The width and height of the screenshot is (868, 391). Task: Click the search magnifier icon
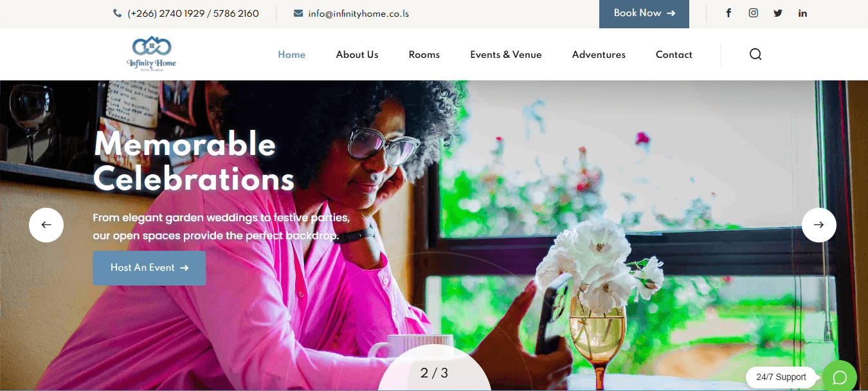point(755,54)
